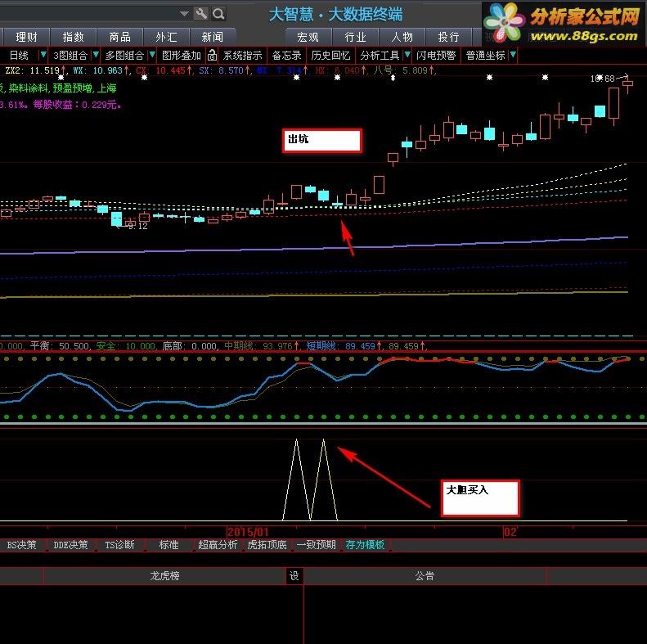Click the 安全: 10.000 indicator label
The width and height of the screenshot is (647, 644).
point(126,346)
